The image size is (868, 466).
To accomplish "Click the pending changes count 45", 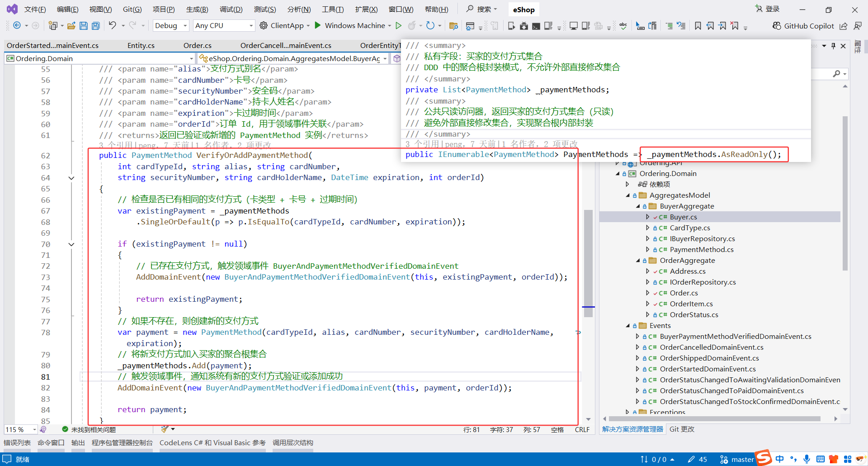I will point(698,459).
